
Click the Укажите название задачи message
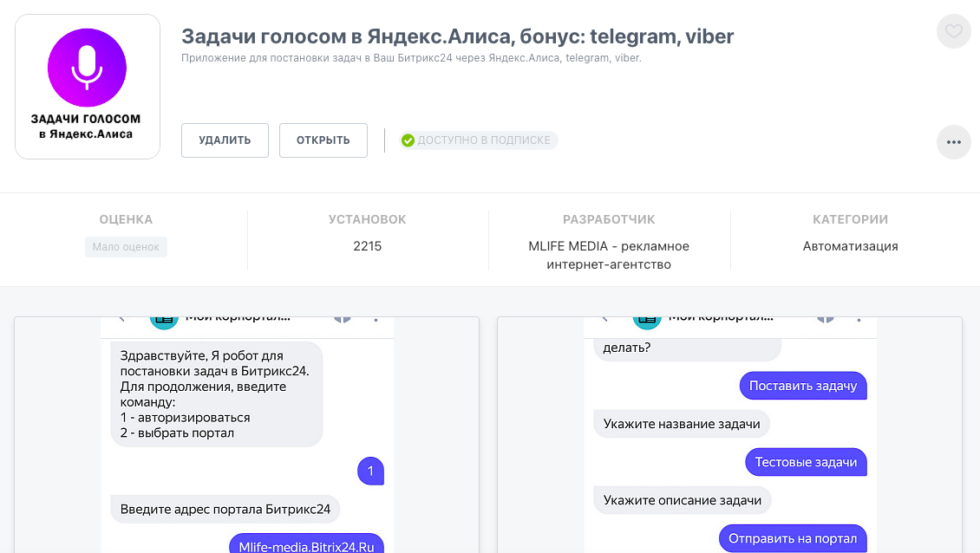[x=682, y=424]
